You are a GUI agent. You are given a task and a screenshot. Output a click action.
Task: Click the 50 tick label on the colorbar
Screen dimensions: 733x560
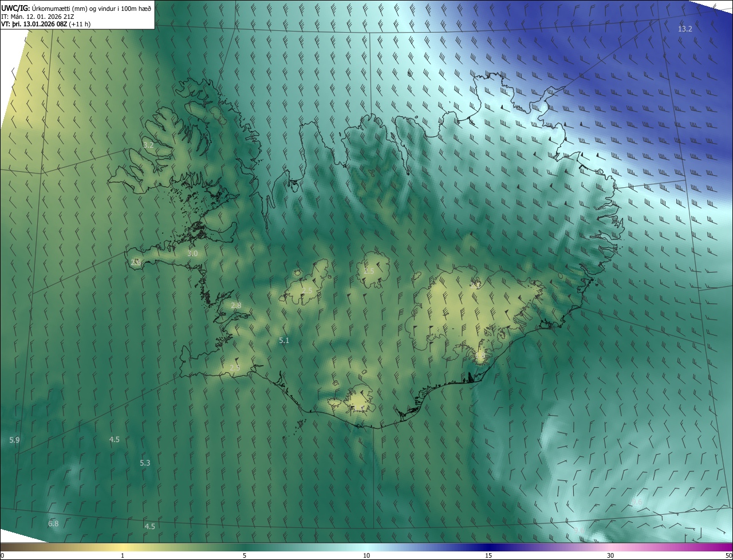(728, 555)
